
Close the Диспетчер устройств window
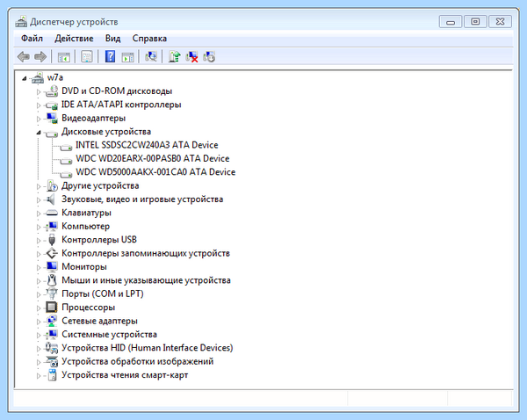tap(500, 21)
